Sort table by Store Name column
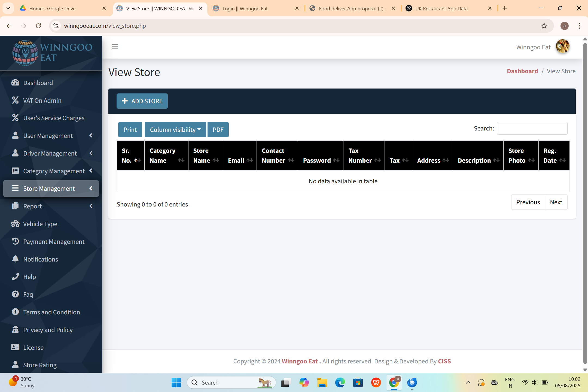 (206, 156)
